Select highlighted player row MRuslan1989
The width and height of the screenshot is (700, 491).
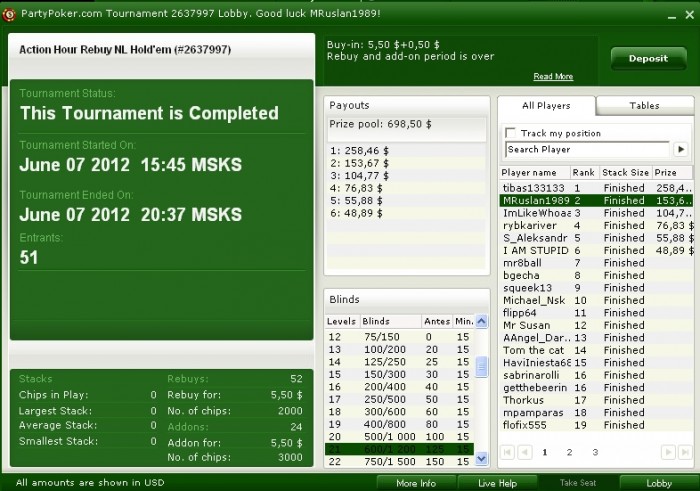pos(596,200)
